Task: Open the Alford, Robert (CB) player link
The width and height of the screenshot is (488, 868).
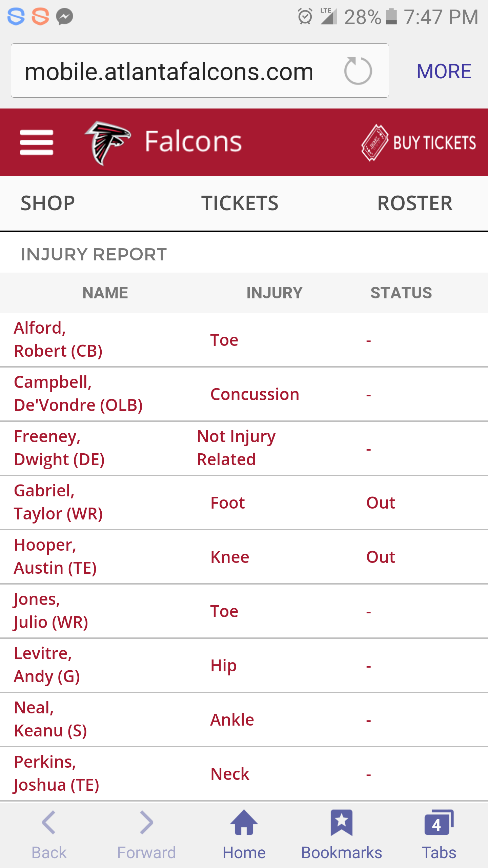Action: click(58, 339)
